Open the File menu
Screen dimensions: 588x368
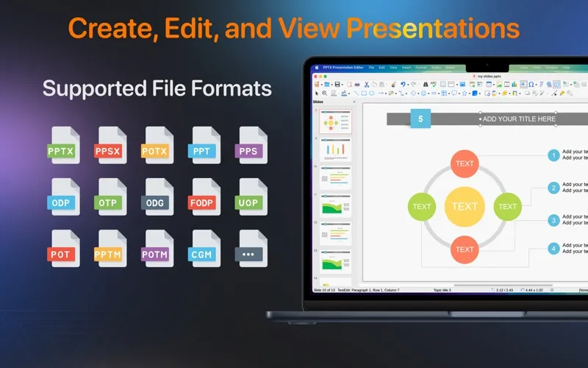click(371, 68)
